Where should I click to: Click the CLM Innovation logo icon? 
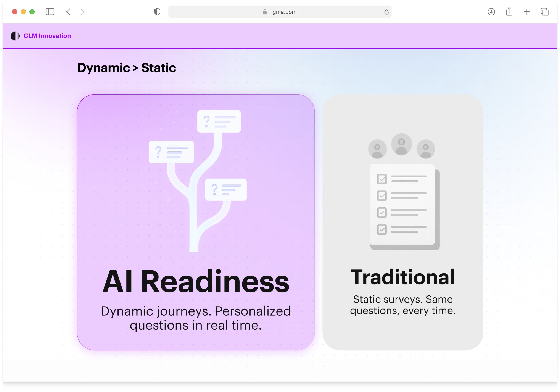[x=15, y=36]
